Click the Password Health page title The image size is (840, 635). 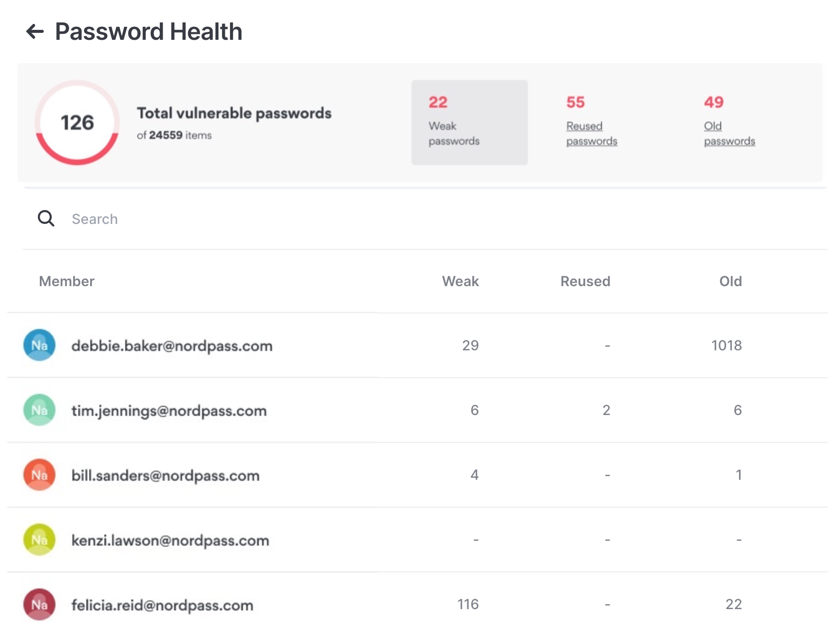point(148,32)
